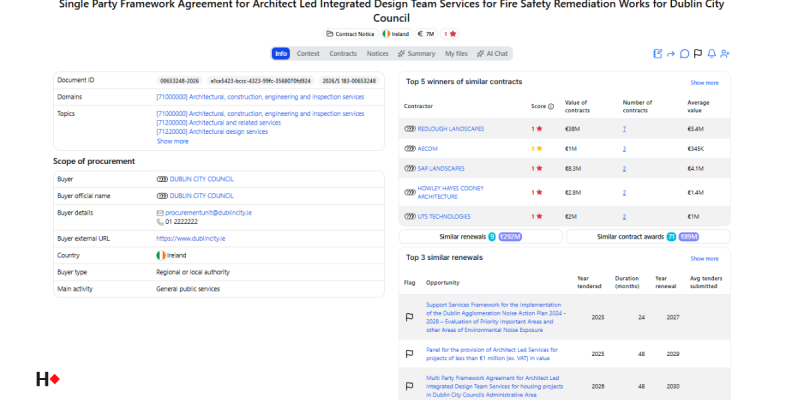Open [71220000] Architectural design services

click(x=212, y=132)
